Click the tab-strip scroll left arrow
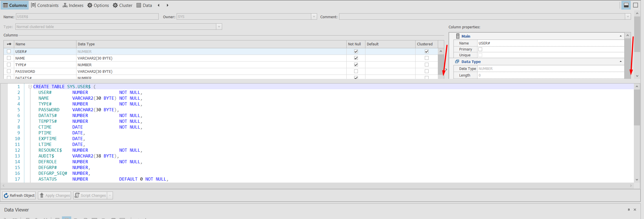The height and width of the screenshot is (219, 644). pyautogui.click(x=158, y=5)
